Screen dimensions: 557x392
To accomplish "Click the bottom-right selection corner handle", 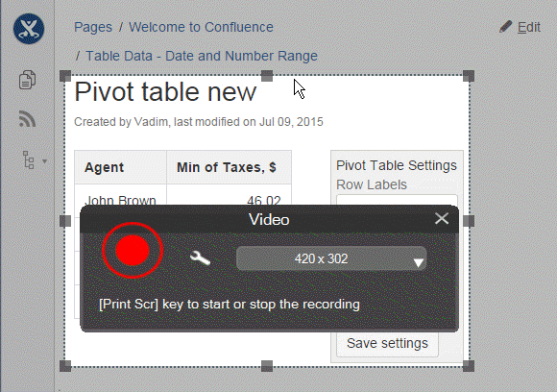I will point(469,366).
